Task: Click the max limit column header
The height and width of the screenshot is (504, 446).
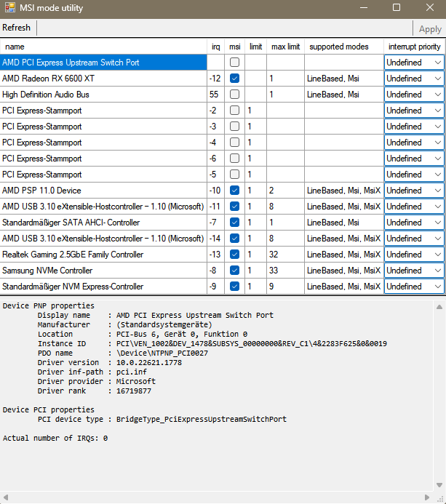Action: pyautogui.click(x=285, y=47)
